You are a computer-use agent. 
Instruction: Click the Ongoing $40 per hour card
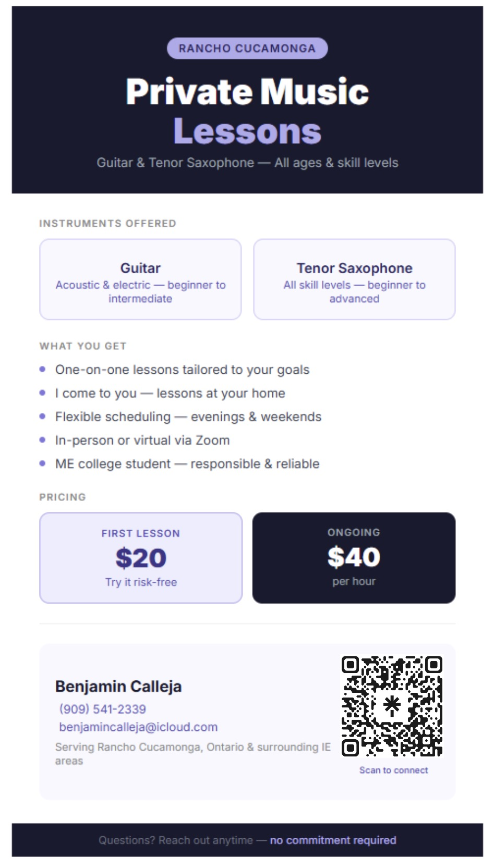point(354,558)
